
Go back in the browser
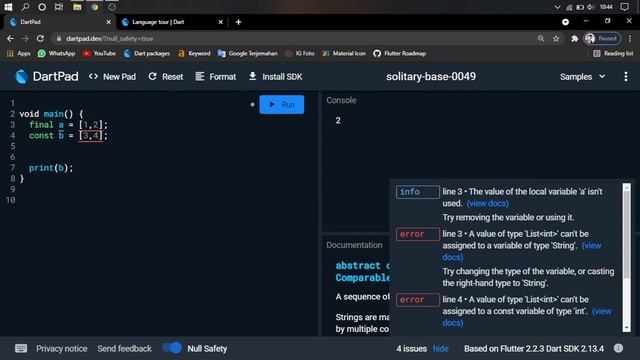[10, 38]
